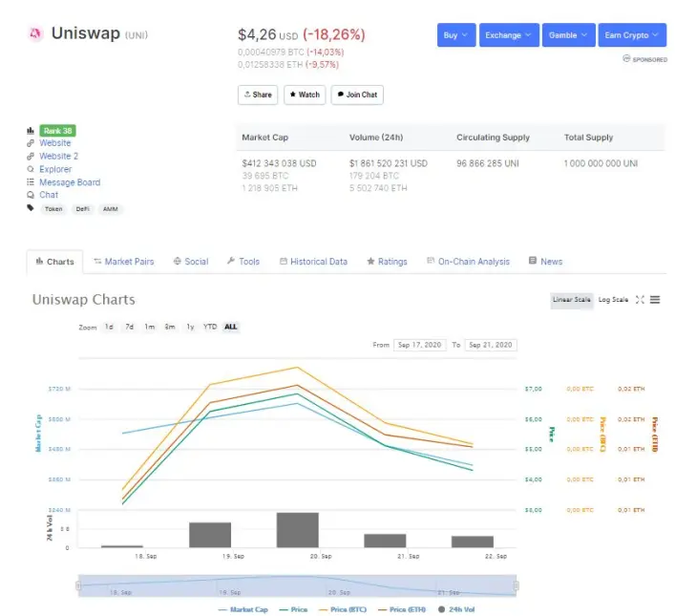Open the Buy dropdown
The image size is (675, 616).
tap(456, 35)
